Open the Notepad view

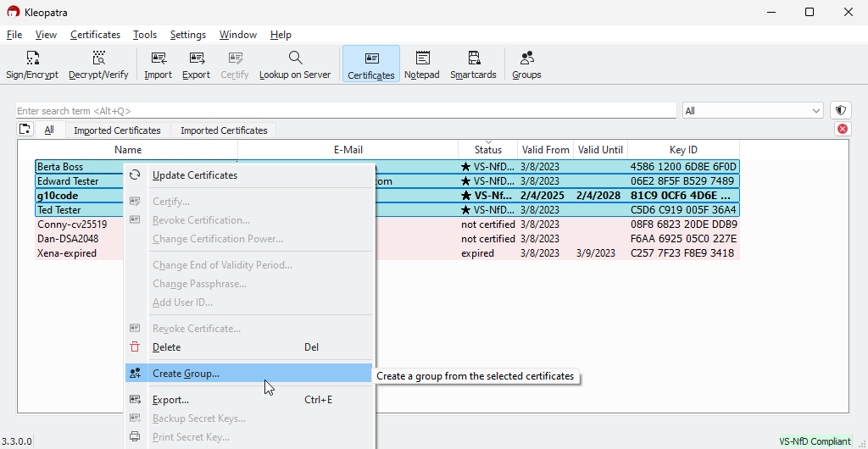(x=422, y=64)
